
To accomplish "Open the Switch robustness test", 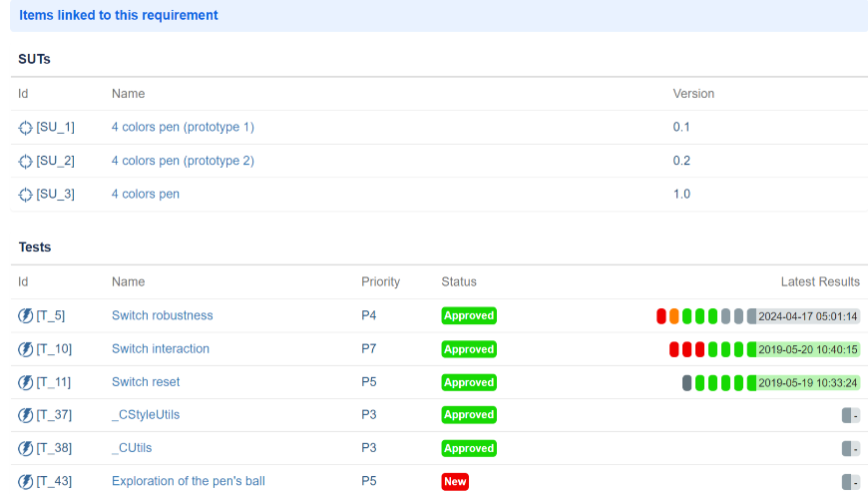I will pyautogui.click(x=163, y=315).
